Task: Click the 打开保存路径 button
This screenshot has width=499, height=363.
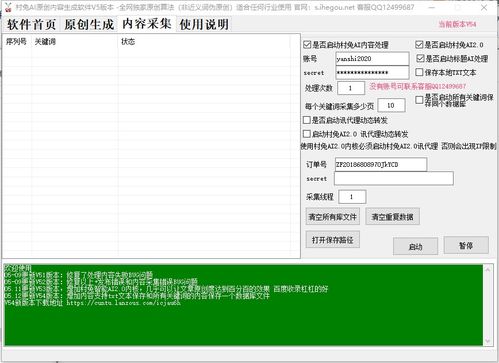Action: tap(333, 239)
